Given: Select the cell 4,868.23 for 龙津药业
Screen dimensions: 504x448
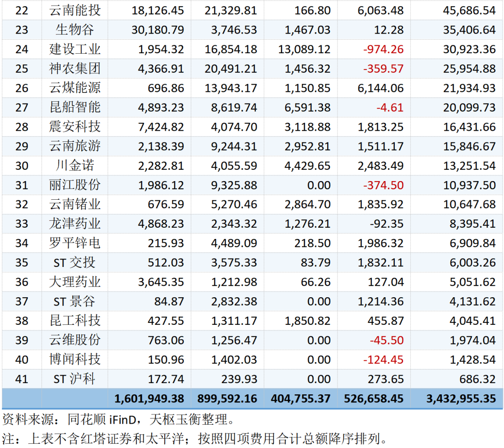Looking at the screenshot, I should (x=157, y=224).
